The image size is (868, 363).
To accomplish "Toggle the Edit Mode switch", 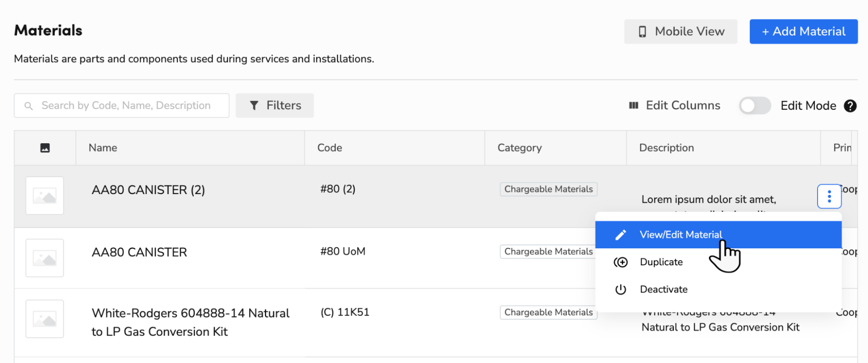I will [755, 106].
